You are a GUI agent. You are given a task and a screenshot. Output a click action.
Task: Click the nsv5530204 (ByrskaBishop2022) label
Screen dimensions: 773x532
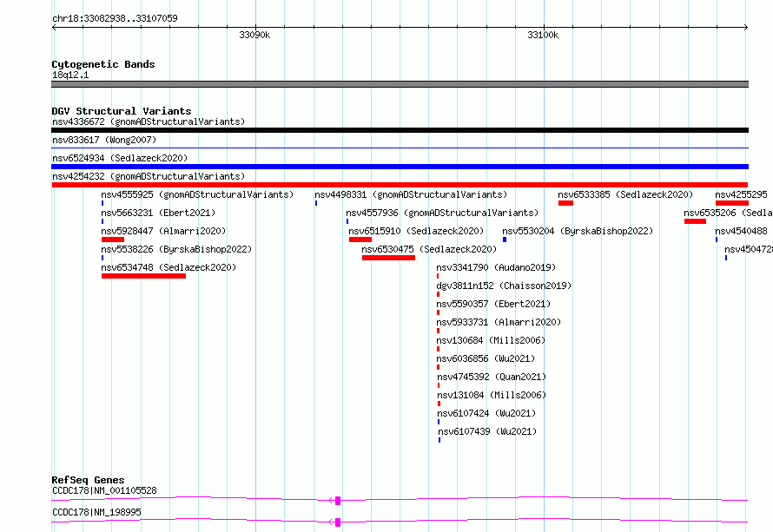578,231
